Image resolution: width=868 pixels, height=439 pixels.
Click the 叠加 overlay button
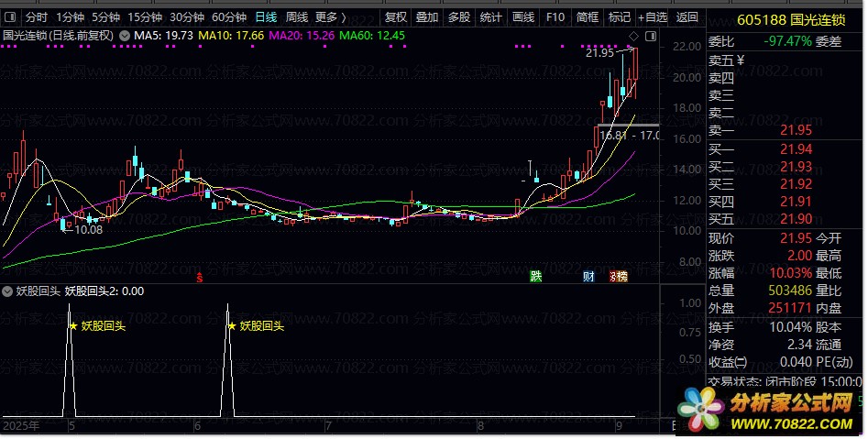pos(427,17)
